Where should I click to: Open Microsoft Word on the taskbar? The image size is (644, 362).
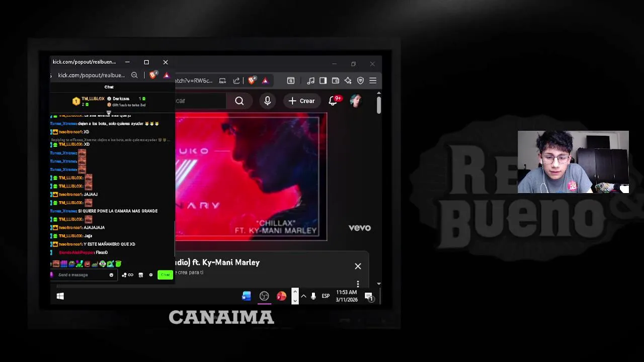(247, 296)
